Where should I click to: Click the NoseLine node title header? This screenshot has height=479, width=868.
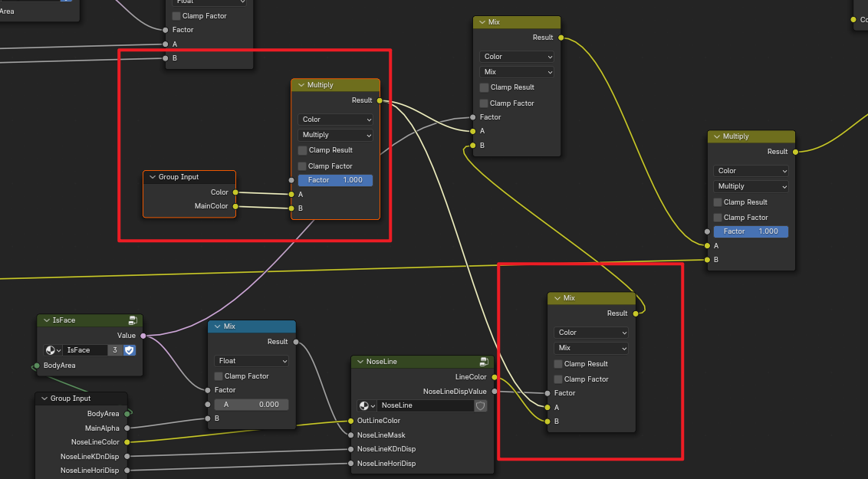pyautogui.click(x=414, y=362)
